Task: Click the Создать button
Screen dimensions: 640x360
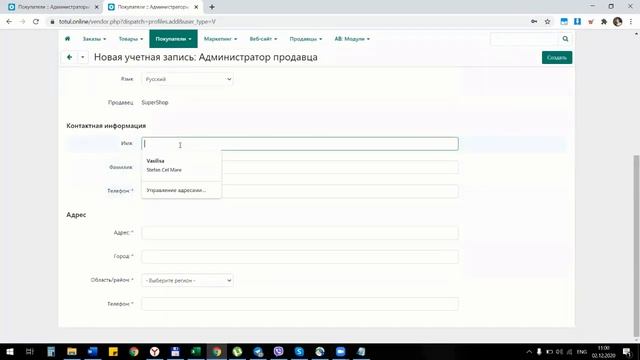Action: pyautogui.click(x=557, y=58)
